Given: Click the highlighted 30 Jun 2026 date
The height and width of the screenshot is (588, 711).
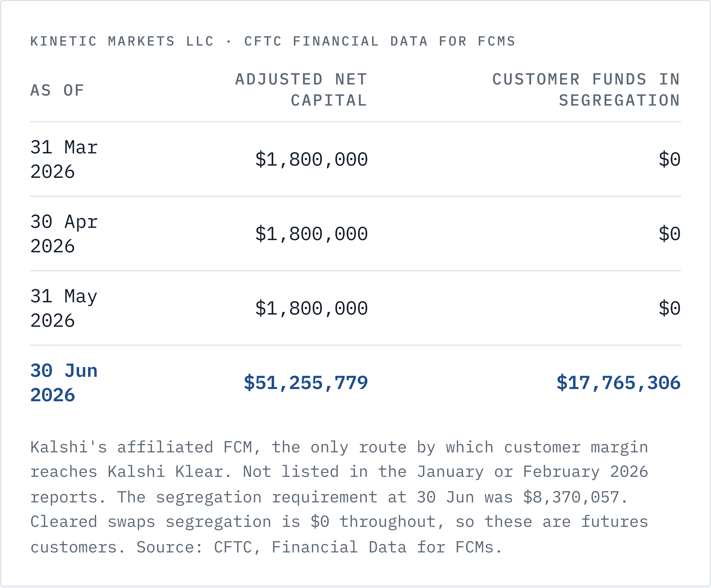Looking at the screenshot, I should point(64,383).
